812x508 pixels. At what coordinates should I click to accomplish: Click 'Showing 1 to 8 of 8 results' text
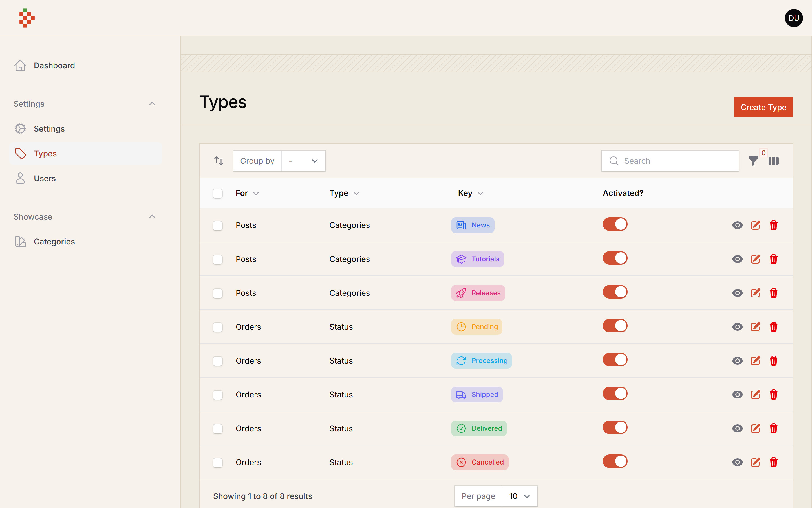262,496
